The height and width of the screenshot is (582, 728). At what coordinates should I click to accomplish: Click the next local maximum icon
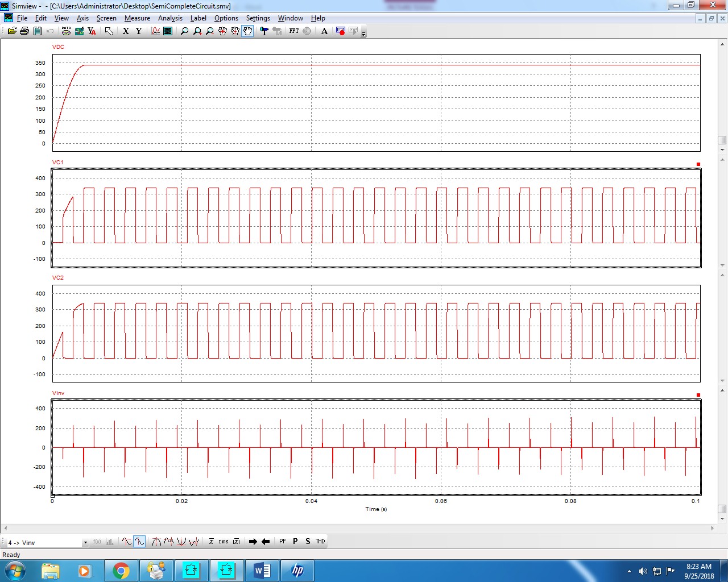(x=169, y=542)
